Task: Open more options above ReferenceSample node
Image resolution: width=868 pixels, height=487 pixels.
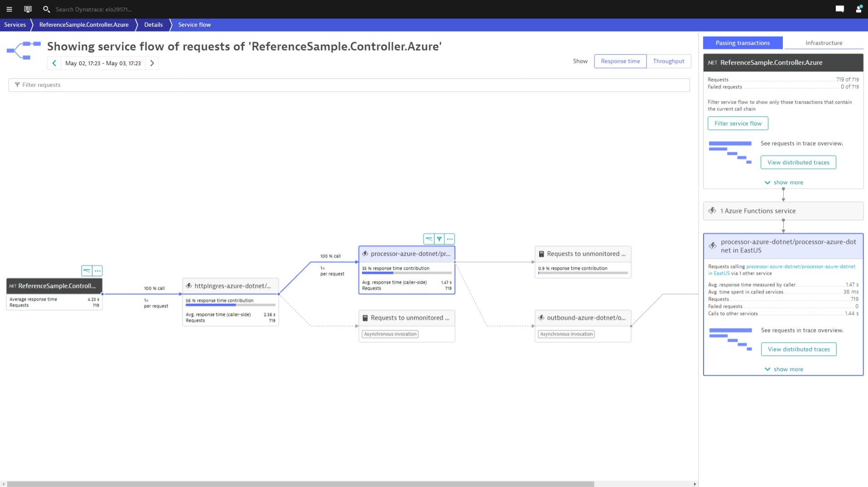Action: coord(97,271)
